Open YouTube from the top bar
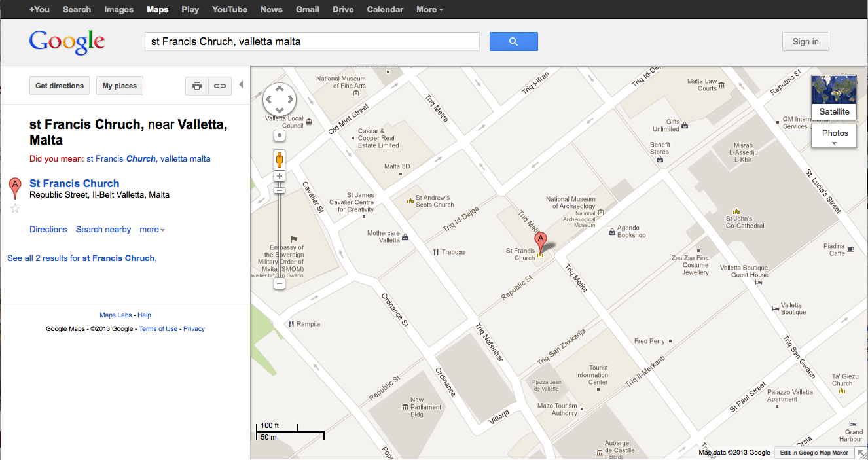This screenshot has height=460, width=868. (230, 9)
